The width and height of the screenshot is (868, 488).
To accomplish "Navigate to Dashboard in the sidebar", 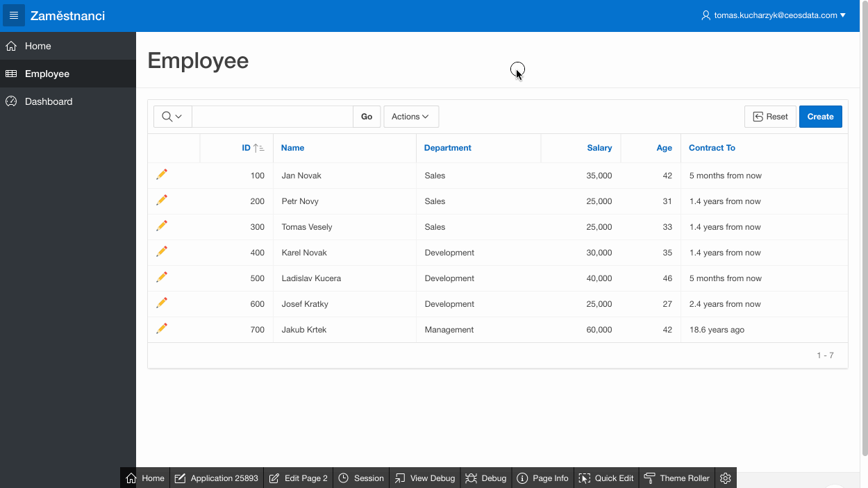I will click(49, 101).
